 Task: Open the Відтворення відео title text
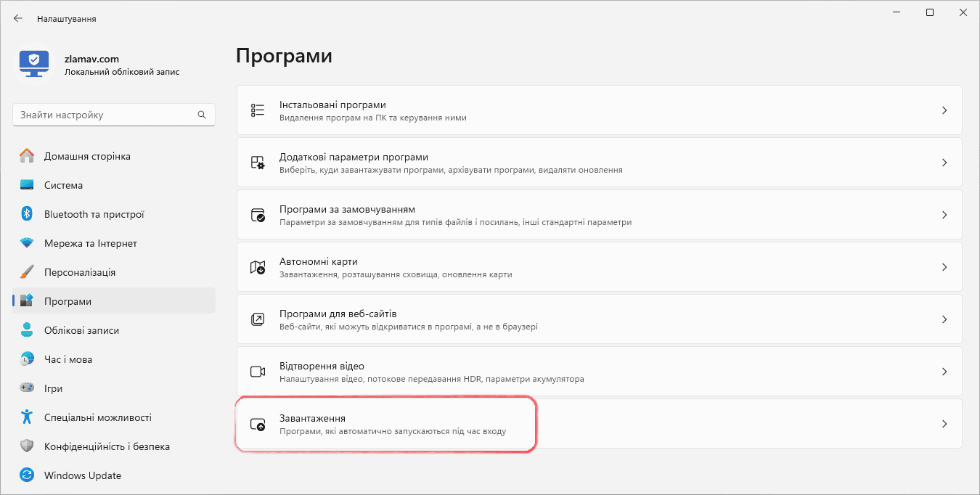point(322,366)
